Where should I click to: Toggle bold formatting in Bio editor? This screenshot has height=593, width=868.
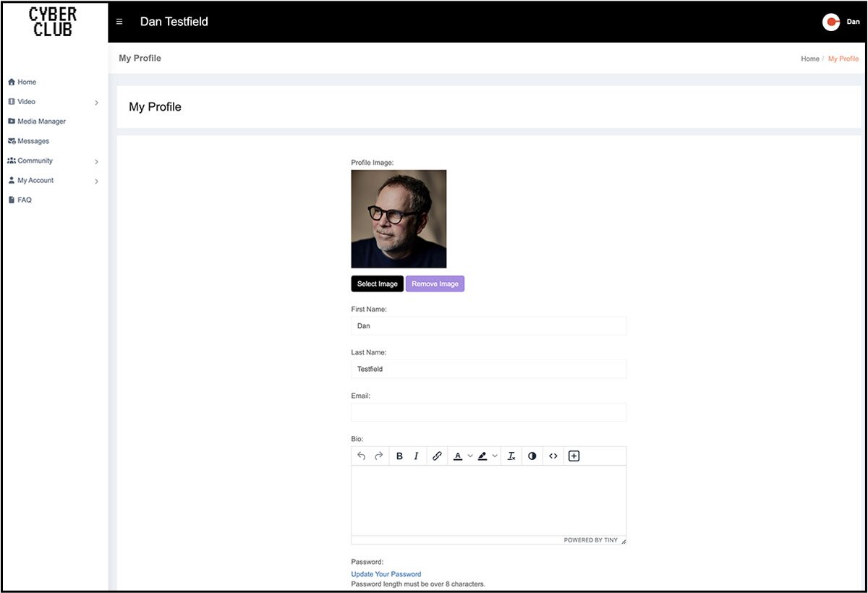coord(399,456)
